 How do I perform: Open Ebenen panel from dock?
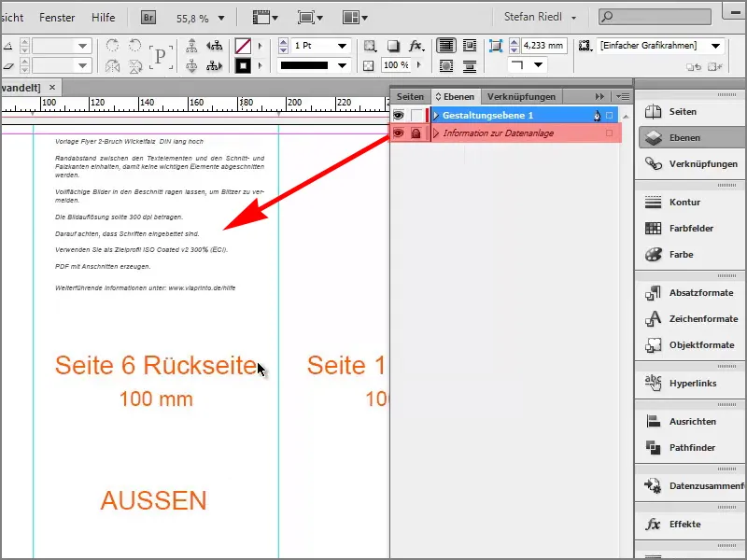690,137
